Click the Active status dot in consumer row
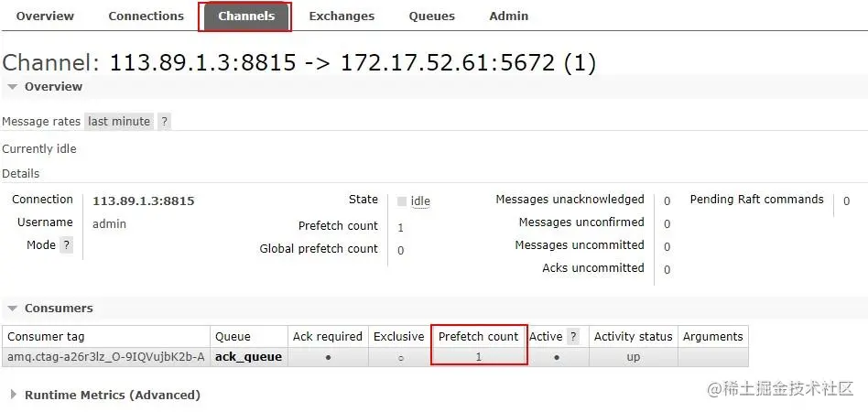 pos(557,358)
